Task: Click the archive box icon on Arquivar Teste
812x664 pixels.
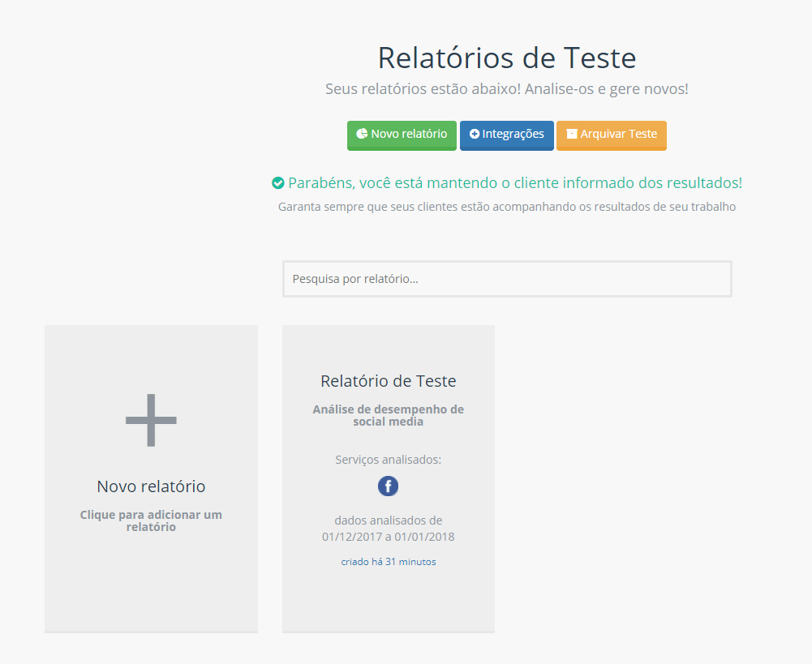Action: click(574, 135)
